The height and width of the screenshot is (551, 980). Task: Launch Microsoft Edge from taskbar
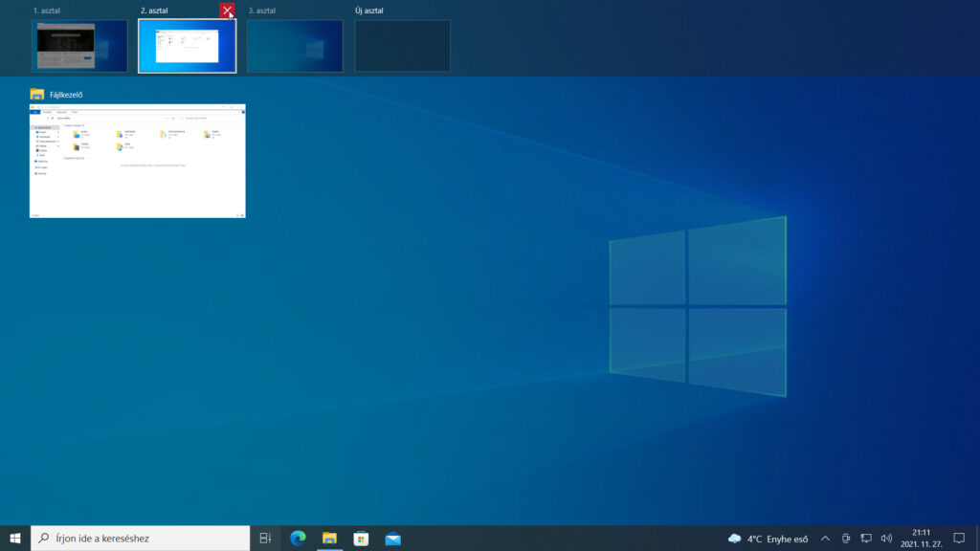(x=299, y=538)
